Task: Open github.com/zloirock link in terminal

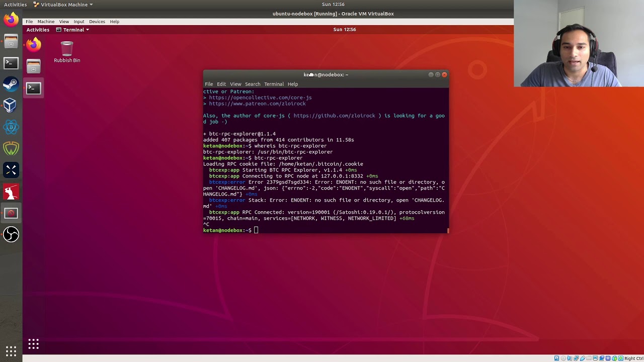Action: [334, 116]
